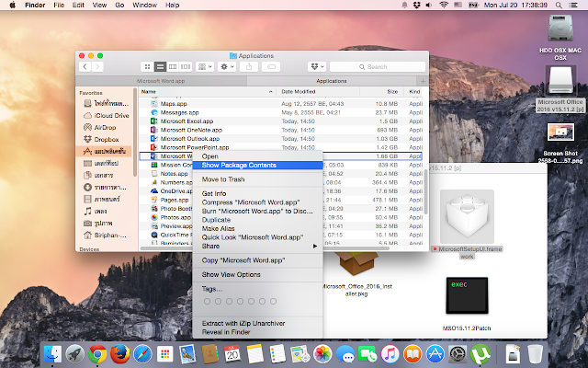Open the item arrangement dropdown
This screenshot has height=368, width=588.
pyautogui.click(x=205, y=67)
